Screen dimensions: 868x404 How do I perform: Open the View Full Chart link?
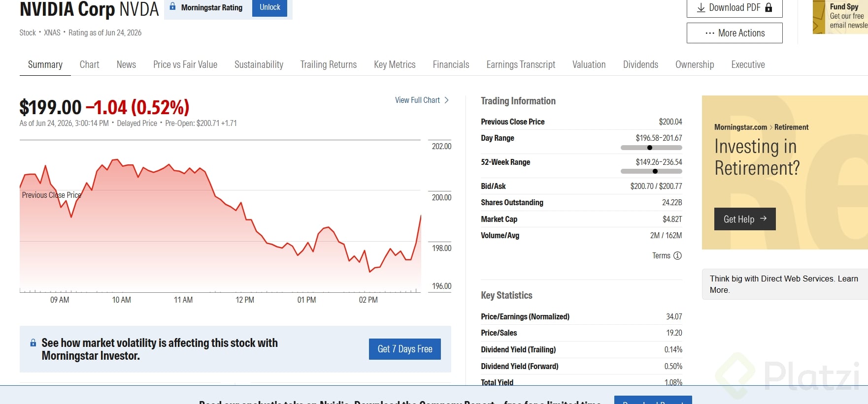[x=417, y=100]
